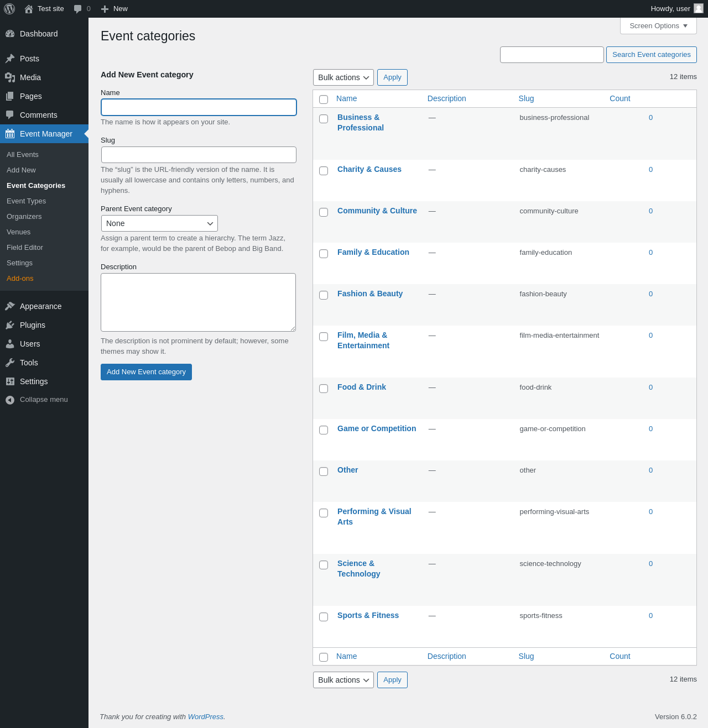Viewport: 708px width, 728px height.
Task: Sort table by Count column header
Action: (x=620, y=98)
